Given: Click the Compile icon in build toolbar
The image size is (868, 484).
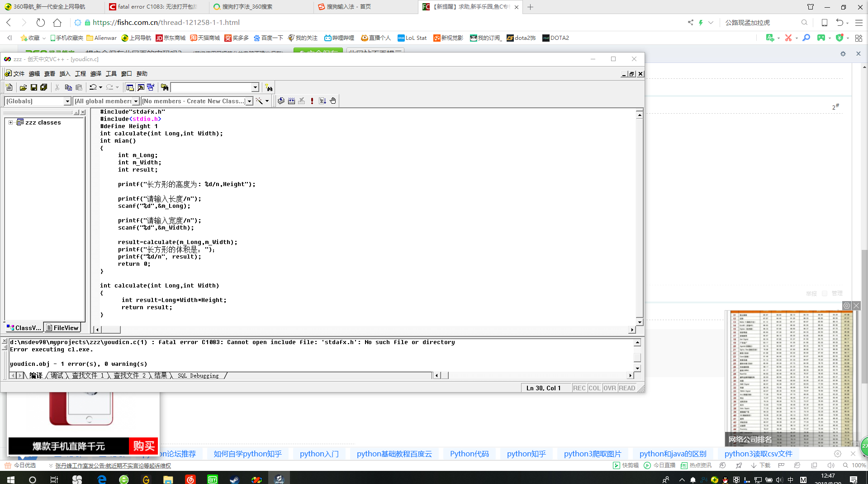Looking at the screenshot, I should [281, 101].
